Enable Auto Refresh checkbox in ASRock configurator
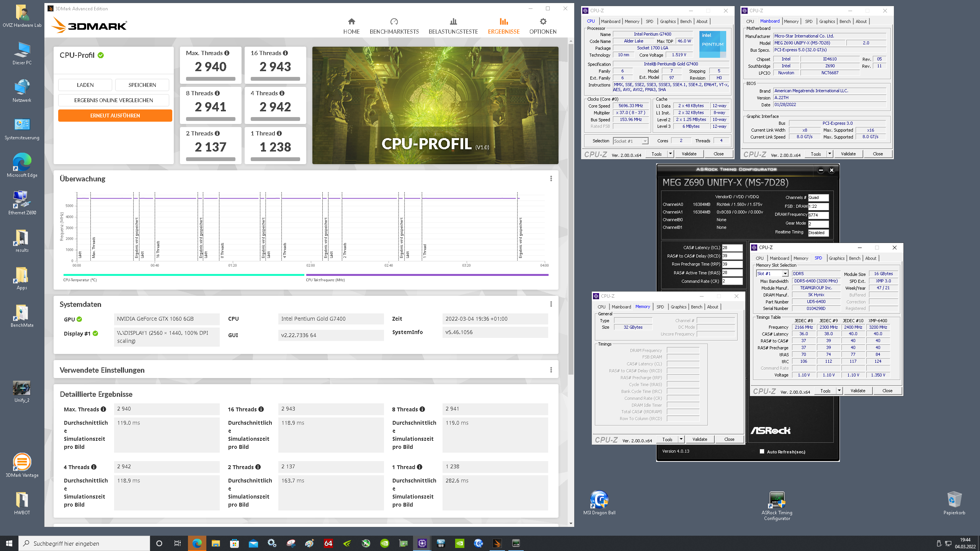The width and height of the screenshot is (980, 551). pos(762,452)
